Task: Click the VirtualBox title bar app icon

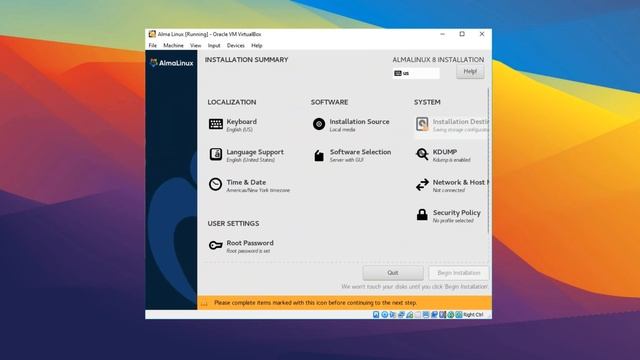Action: [x=152, y=34]
